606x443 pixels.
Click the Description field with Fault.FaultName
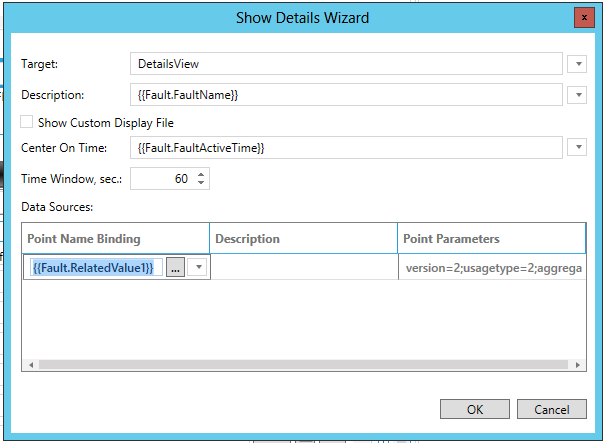(346, 95)
